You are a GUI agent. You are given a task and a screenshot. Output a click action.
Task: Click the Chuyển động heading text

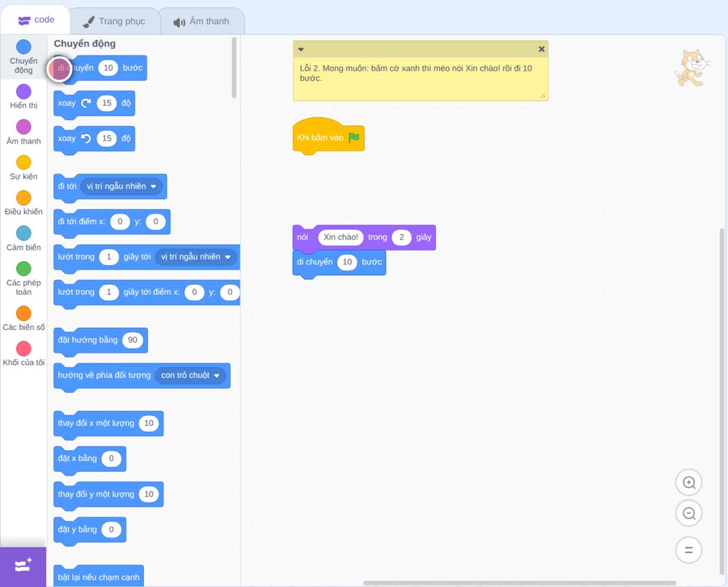[84, 44]
